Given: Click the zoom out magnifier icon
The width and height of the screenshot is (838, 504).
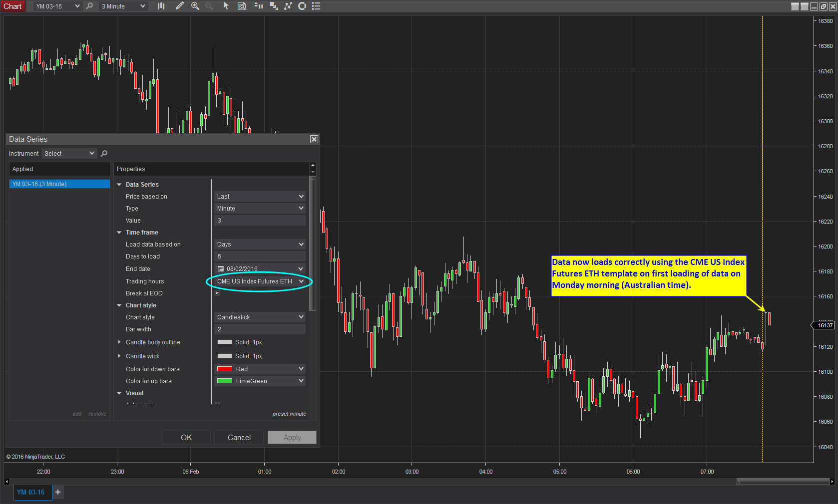Looking at the screenshot, I should (209, 6).
